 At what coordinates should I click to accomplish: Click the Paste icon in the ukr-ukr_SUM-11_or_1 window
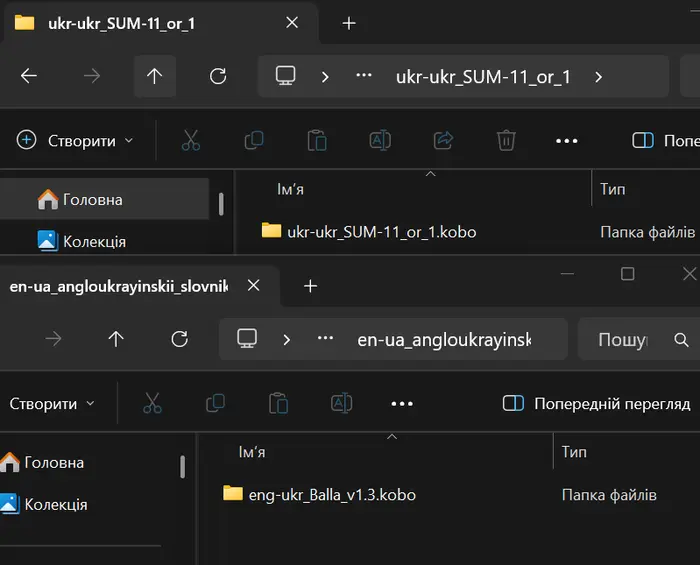(317, 141)
